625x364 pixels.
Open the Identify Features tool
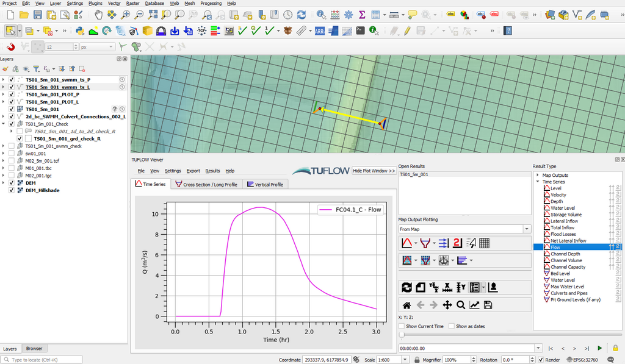point(321,14)
